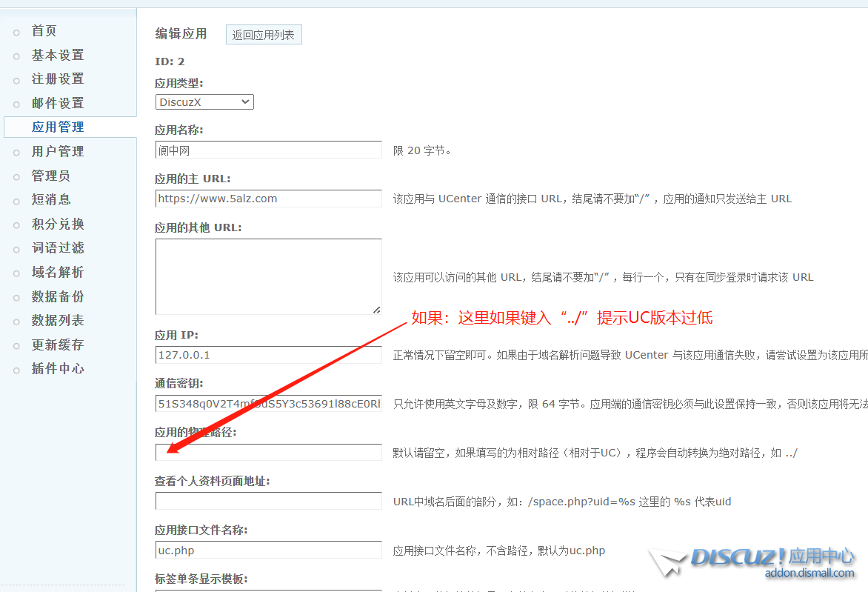This screenshot has width=868, height=592.
Task: Click the 应用接口文件名称 uc.php field
Action: pos(268,551)
